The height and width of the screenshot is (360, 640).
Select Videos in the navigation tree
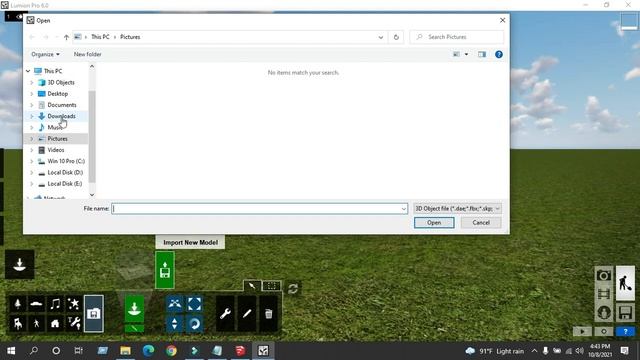(56, 150)
